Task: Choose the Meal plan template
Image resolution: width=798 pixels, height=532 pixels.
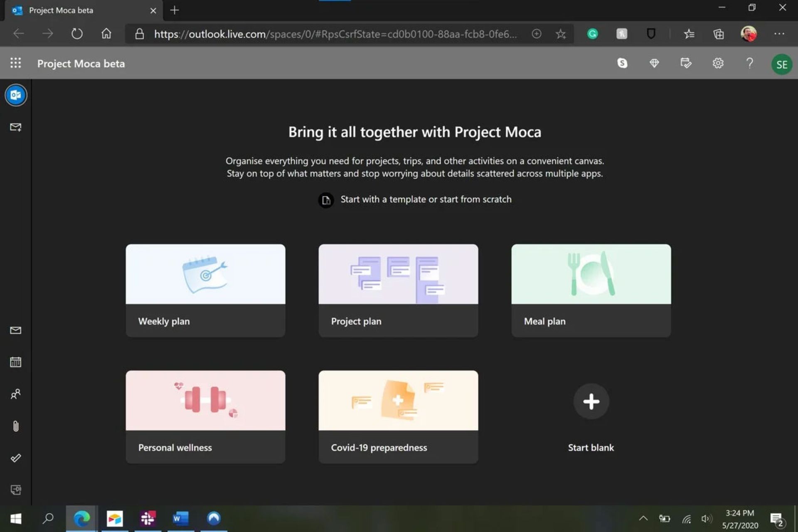Action: tap(591, 290)
